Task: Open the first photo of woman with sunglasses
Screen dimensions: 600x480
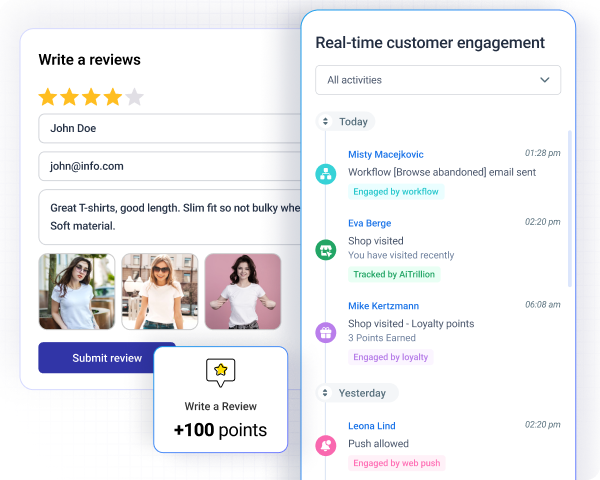Action: (77, 291)
